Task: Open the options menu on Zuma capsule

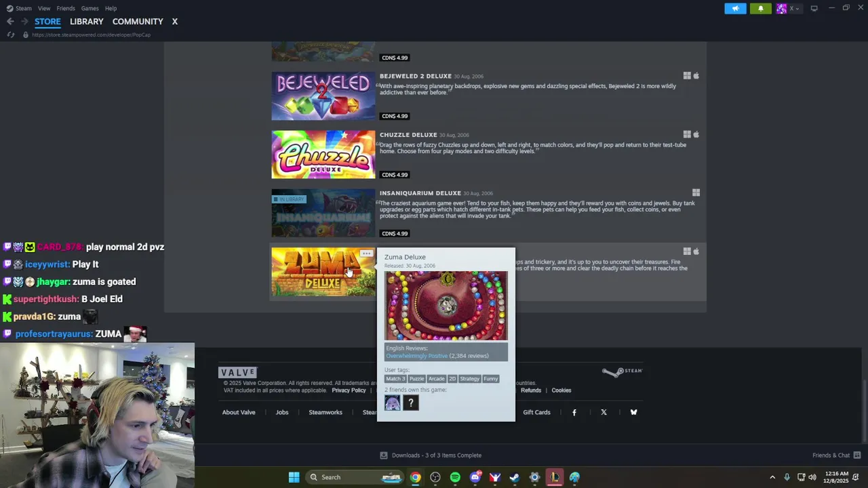Action: pyautogui.click(x=366, y=253)
